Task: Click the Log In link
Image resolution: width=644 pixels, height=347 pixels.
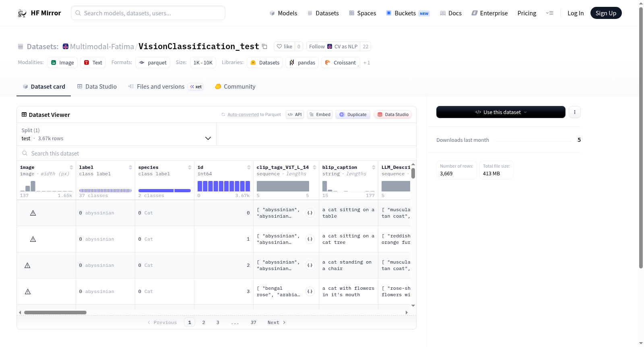Action: coord(576,13)
